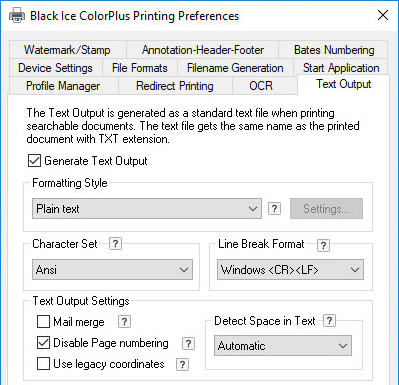Click the Settings... button
Viewport: 399px width, 385px height.
(x=326, y=209)
